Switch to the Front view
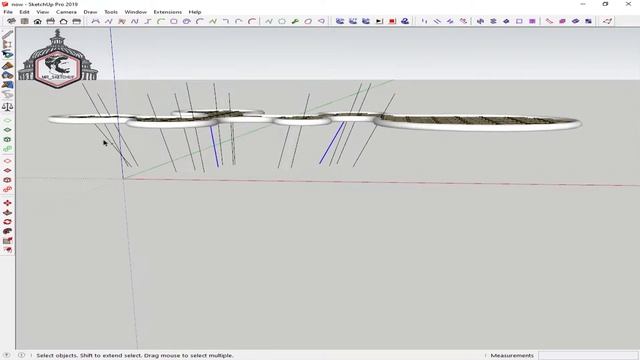 tap(38, 21)
